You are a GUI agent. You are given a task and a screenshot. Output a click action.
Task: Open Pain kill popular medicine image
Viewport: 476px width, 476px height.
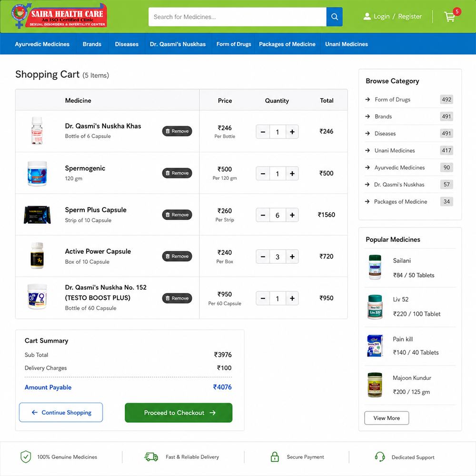point(375,346)
